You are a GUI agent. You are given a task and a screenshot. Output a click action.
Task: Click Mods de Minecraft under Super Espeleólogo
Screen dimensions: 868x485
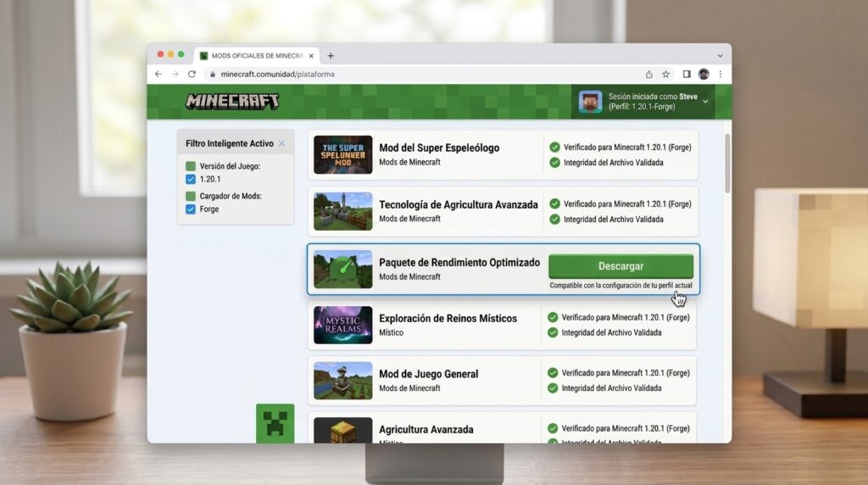pos(409,162)
